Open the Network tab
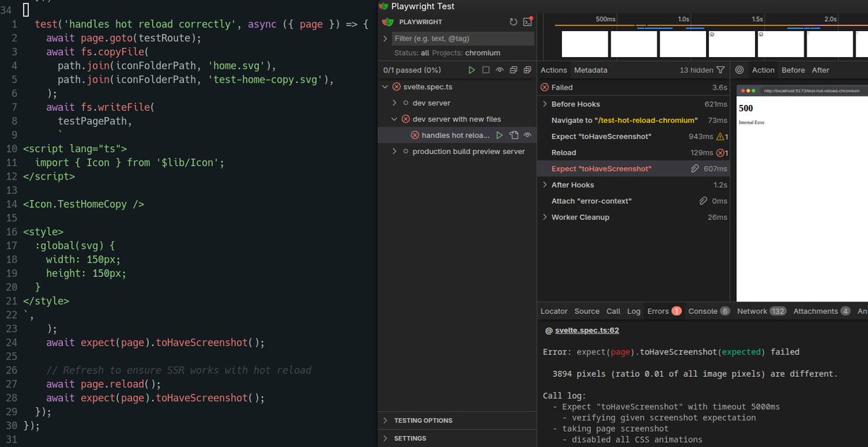Screen dimensions: 868x447 (x=762, y=311)
